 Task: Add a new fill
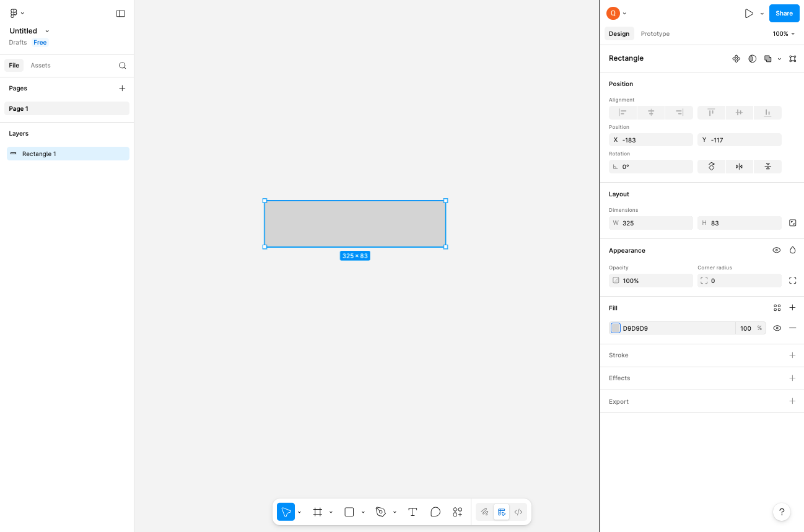(x=793, y=308)
